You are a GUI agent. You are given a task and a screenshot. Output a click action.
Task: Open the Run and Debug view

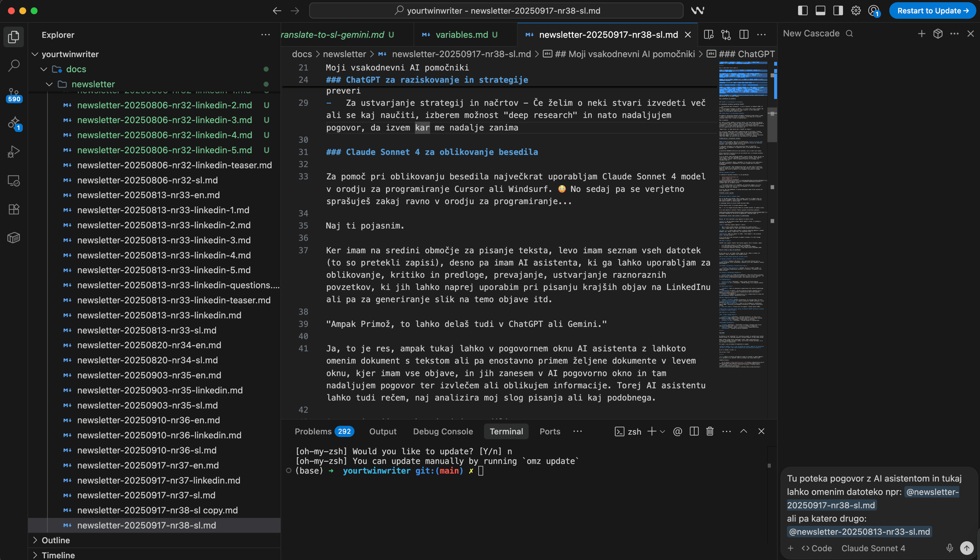pos(14,152)
